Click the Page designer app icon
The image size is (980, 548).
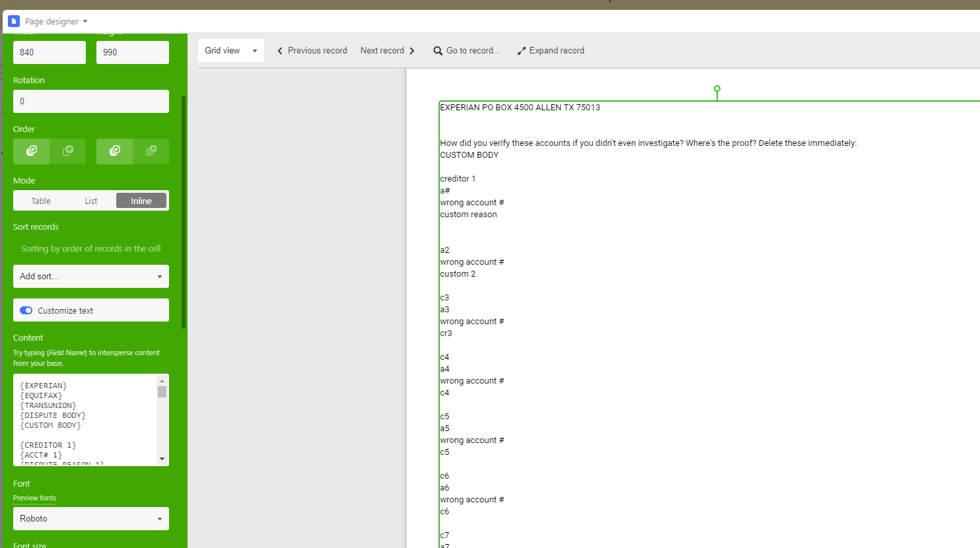[14, 21]
